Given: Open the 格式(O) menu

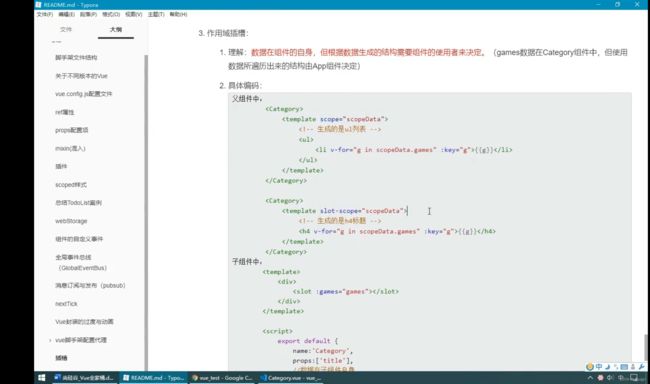Looking at the screenshot, I should [x=111, y=14].
